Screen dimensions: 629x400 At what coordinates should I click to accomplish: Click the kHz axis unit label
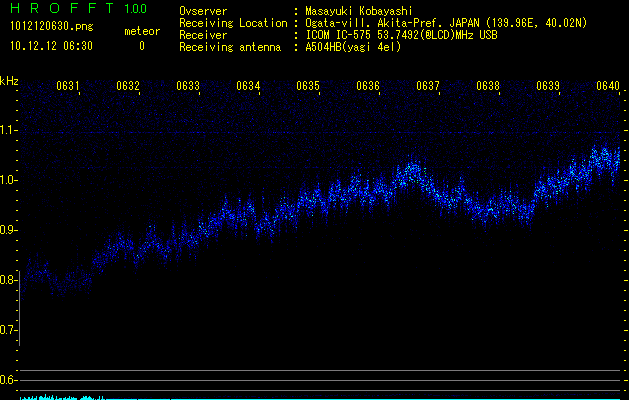9,81
